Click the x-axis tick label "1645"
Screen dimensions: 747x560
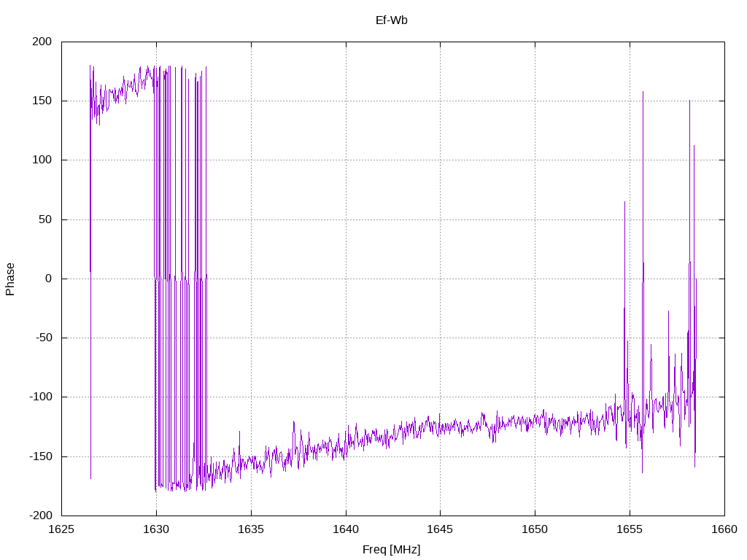coord(440,529)
